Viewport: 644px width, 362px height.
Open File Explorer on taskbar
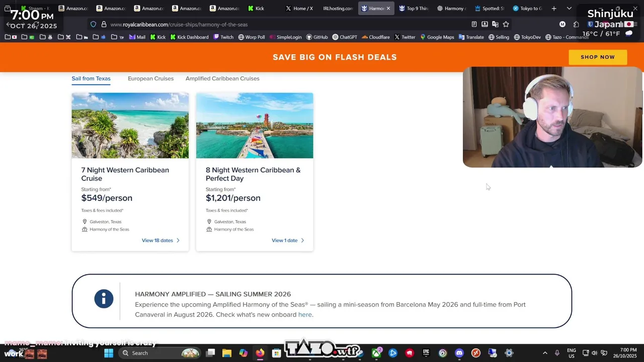pos(227,353)
